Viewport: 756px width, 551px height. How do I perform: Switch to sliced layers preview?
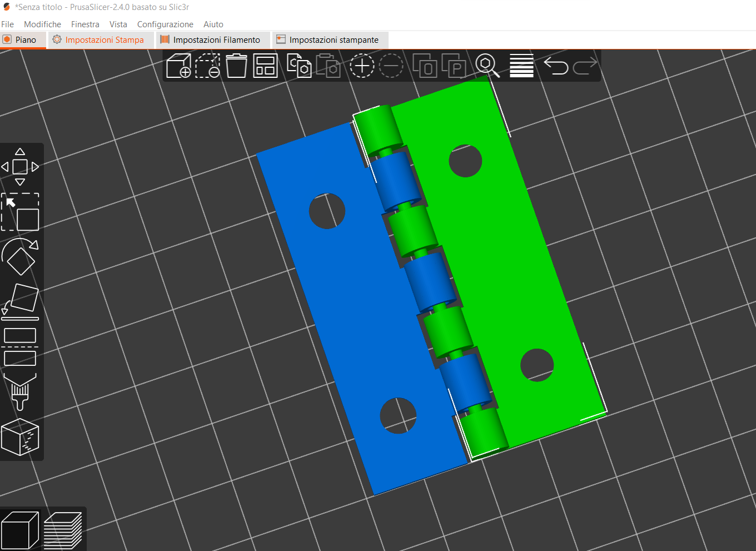(x=63, y=530)
